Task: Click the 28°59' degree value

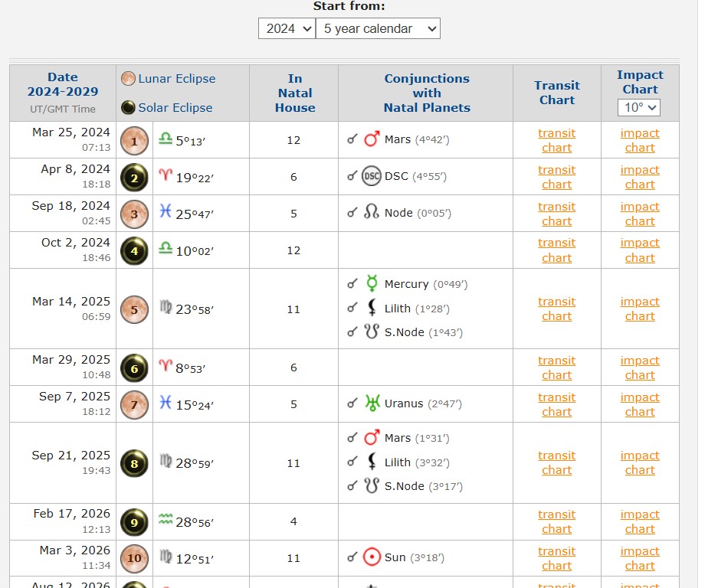Action: [x=195, y=463]
